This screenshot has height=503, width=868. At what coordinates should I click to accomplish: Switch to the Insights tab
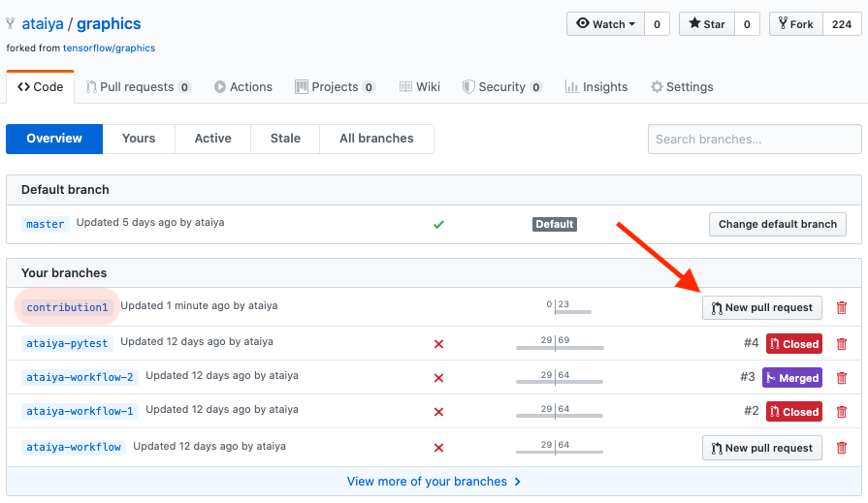[x=596, y=87]
